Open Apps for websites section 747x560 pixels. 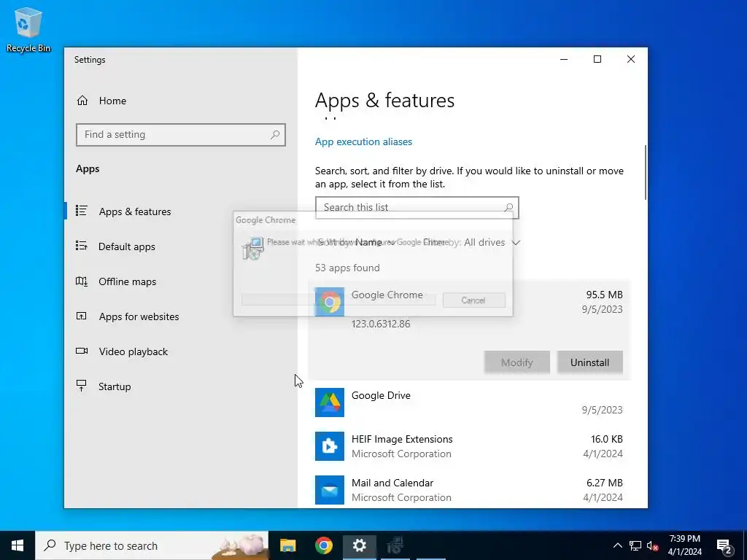coord(139,316)
